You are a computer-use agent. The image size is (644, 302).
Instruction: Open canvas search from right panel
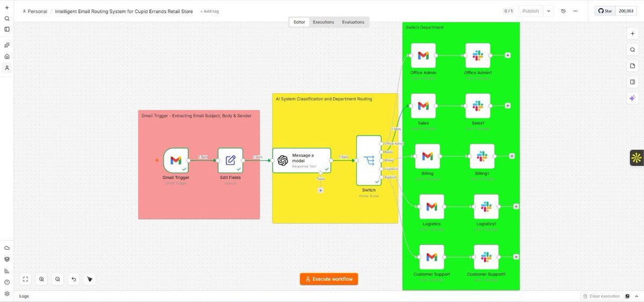(633, 49)
